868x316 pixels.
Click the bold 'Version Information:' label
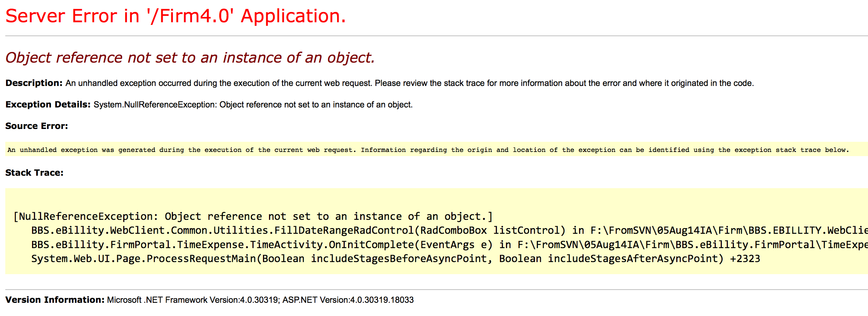tap(55, 300)
